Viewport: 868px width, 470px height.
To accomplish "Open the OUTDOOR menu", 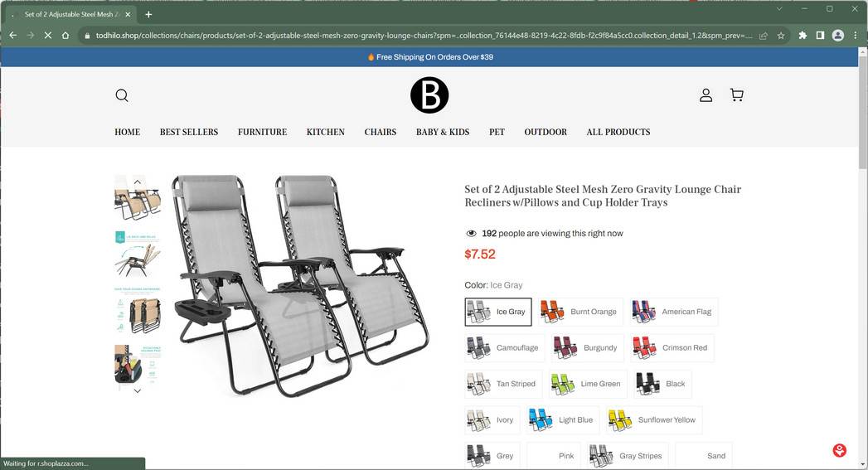I will click(x=546, y=132).
